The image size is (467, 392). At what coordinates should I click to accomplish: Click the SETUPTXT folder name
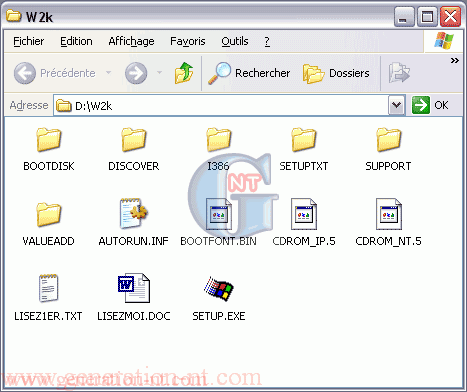pos(304,166)
